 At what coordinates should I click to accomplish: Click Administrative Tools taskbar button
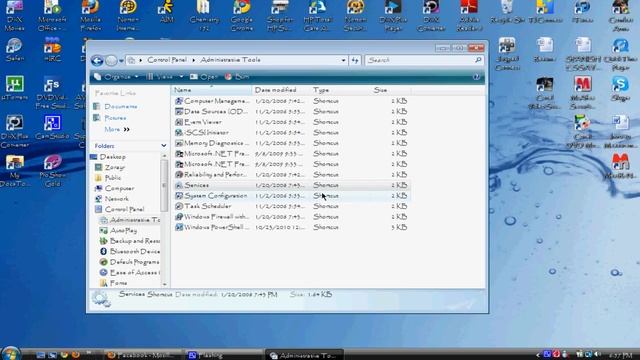[304, 355]
